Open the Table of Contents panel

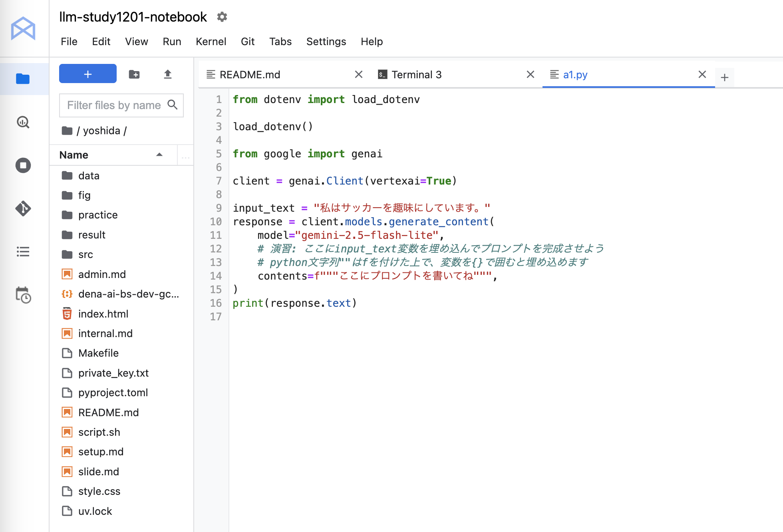(23, 252)
